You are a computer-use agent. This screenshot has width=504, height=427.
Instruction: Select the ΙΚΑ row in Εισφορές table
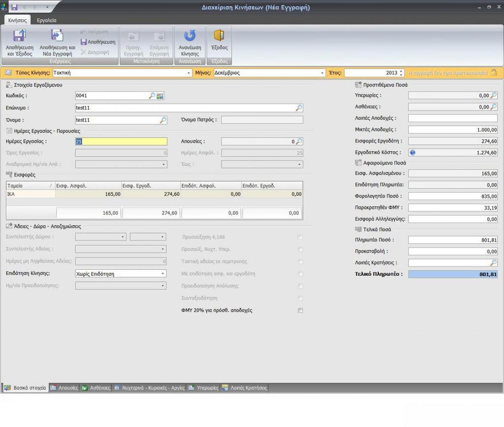coord(154,194)
